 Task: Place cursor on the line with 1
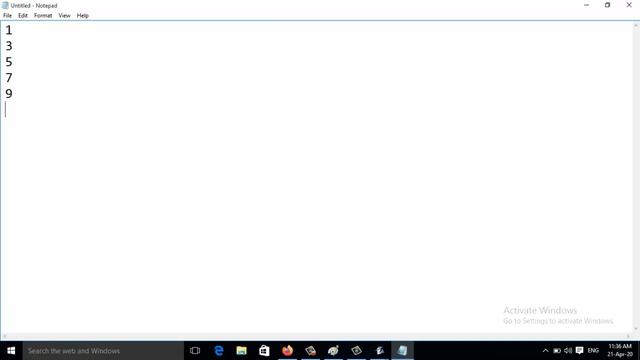(9, 30)
